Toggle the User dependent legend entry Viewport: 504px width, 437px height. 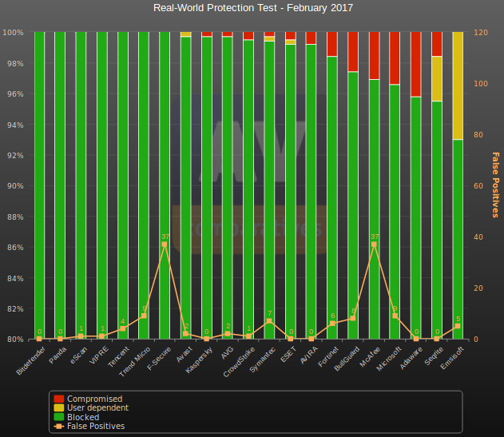tap(91, 407)
